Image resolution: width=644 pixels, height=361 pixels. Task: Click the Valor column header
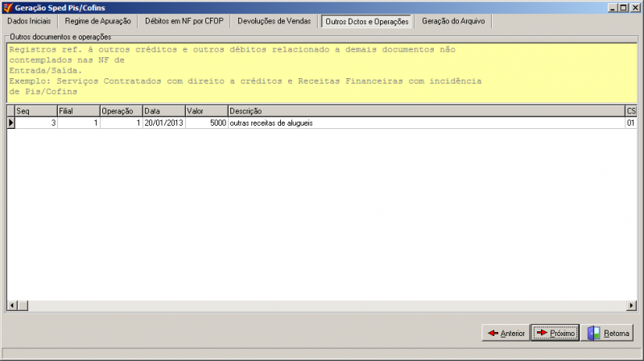pyautogui.click(x=207, y=111)
